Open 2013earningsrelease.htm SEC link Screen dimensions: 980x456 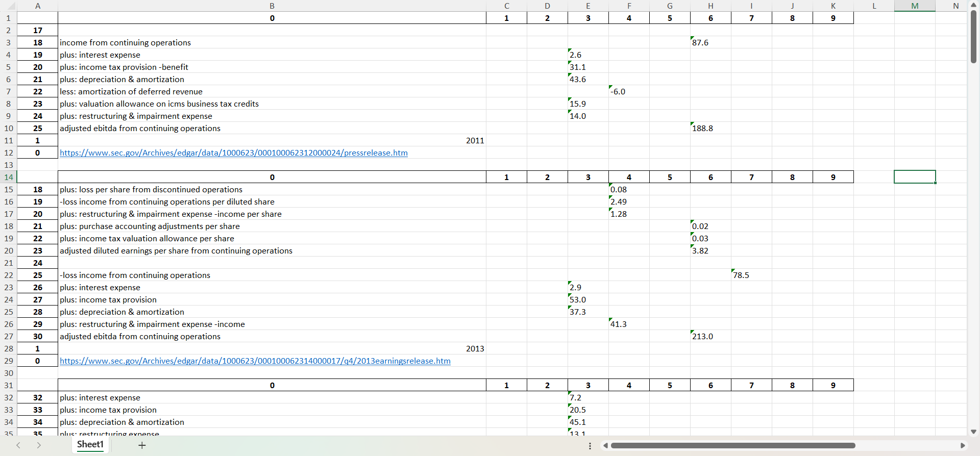pyautogui.click(x=255, y=361)
